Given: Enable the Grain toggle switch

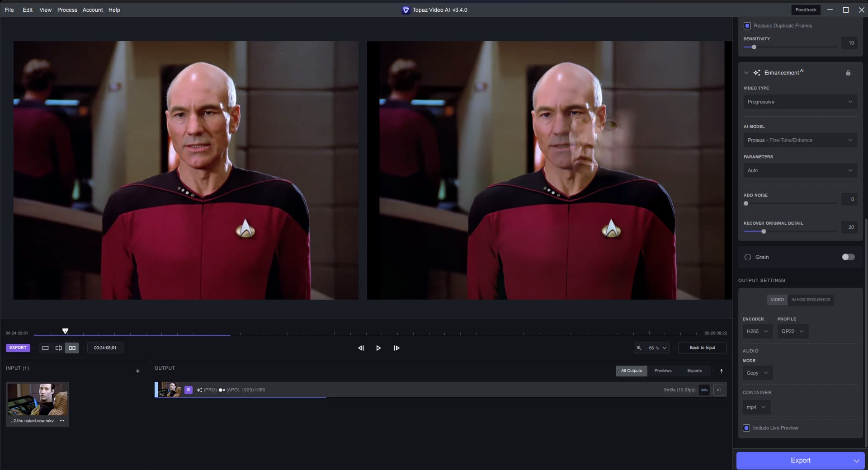Looking at the screenshot, I should [x=848, y=257].
